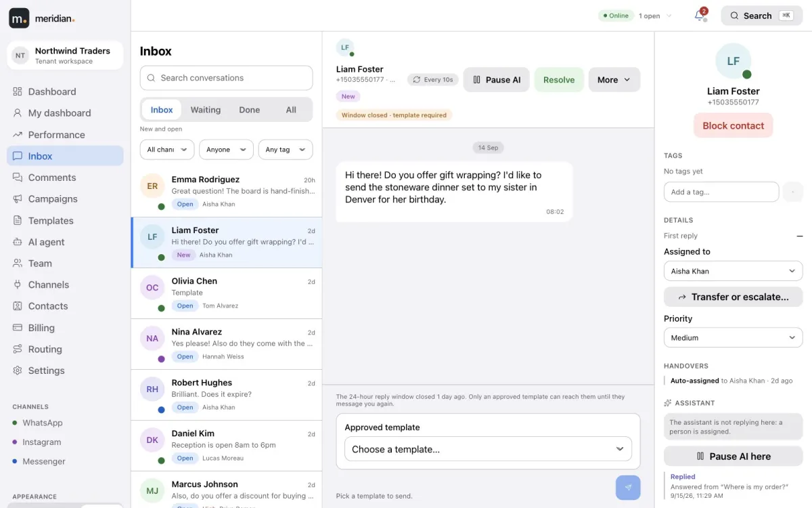812x508 pixels.
Task: Open Marcus Johnson conversation
Action: tap(227, 490)
